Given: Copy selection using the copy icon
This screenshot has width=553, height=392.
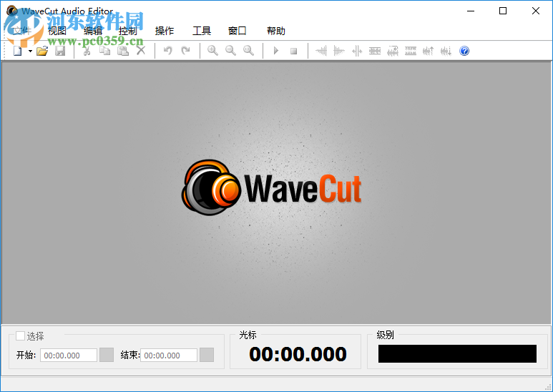Looking at the screenshot, I should coord(104,51).
